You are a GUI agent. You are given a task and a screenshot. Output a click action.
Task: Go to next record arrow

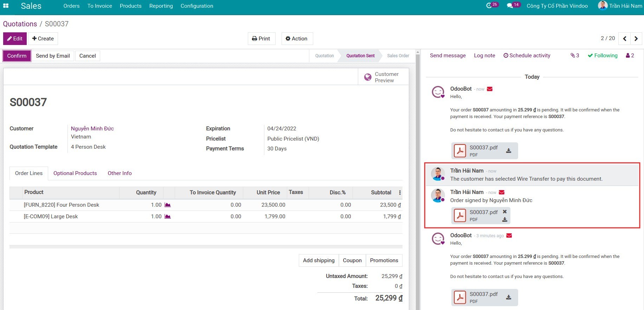(636, 39)
